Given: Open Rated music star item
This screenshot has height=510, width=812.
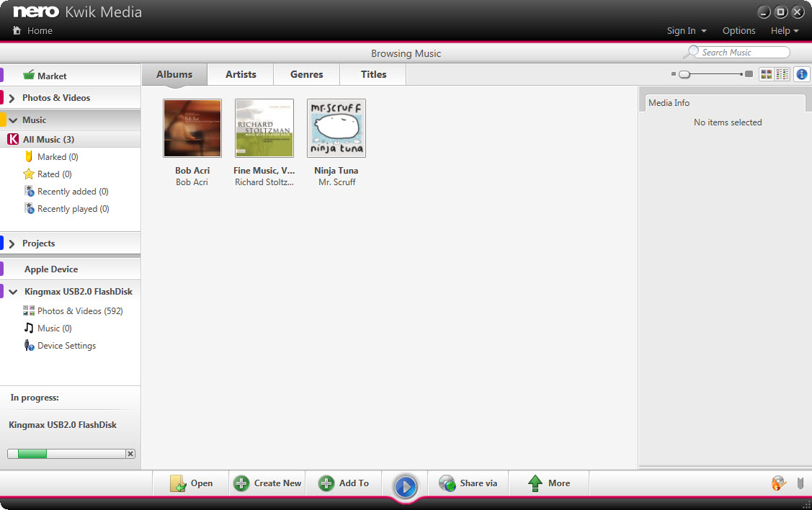Looking at the screenshot, I should point(54,174).
